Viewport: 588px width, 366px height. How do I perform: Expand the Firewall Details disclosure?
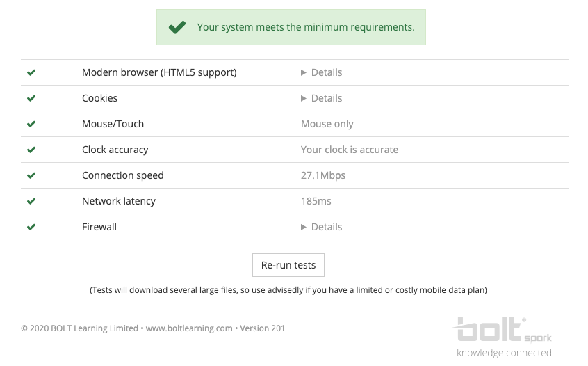[321, 227]
